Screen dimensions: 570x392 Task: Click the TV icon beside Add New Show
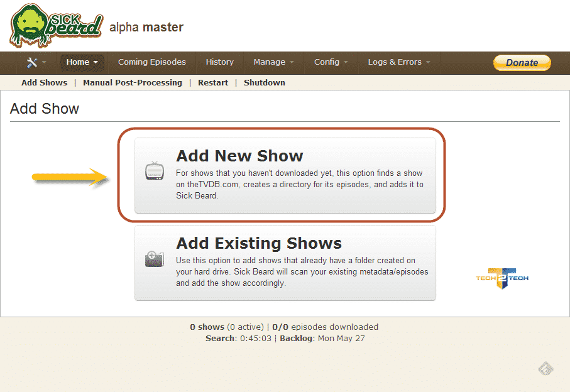tap(155, 171)
